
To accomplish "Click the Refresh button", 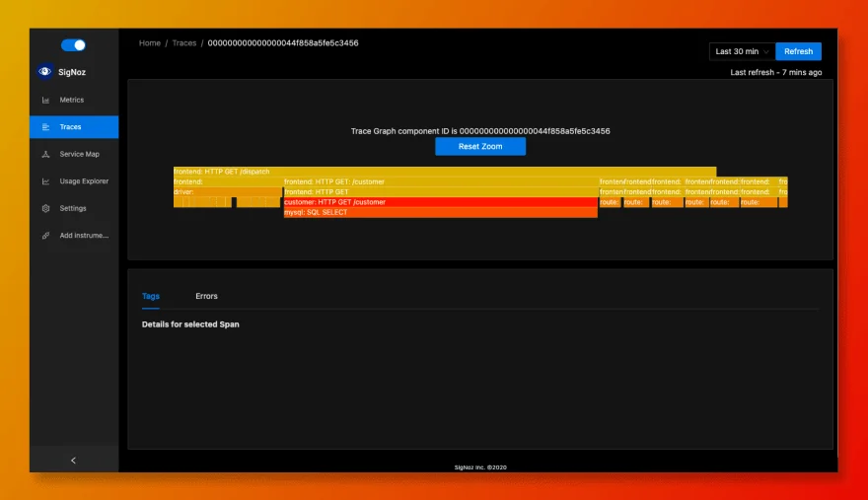I will point(798,51).
